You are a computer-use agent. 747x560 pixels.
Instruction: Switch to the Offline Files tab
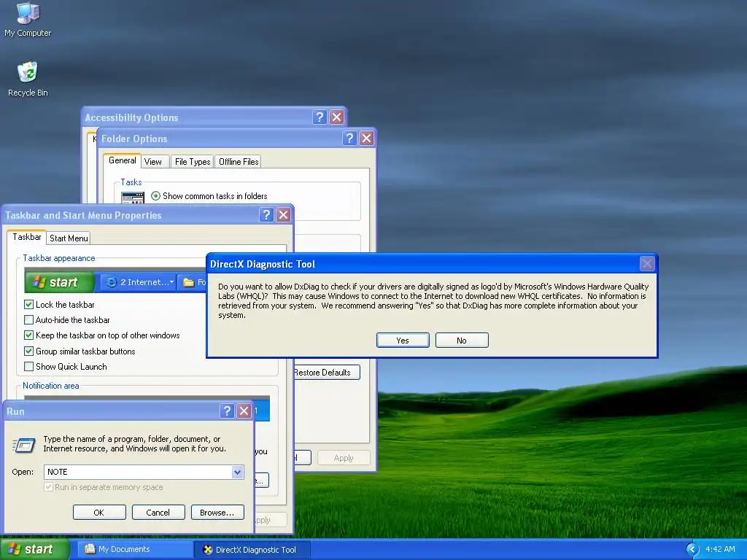pyautogui.click(x=239, y=161)
